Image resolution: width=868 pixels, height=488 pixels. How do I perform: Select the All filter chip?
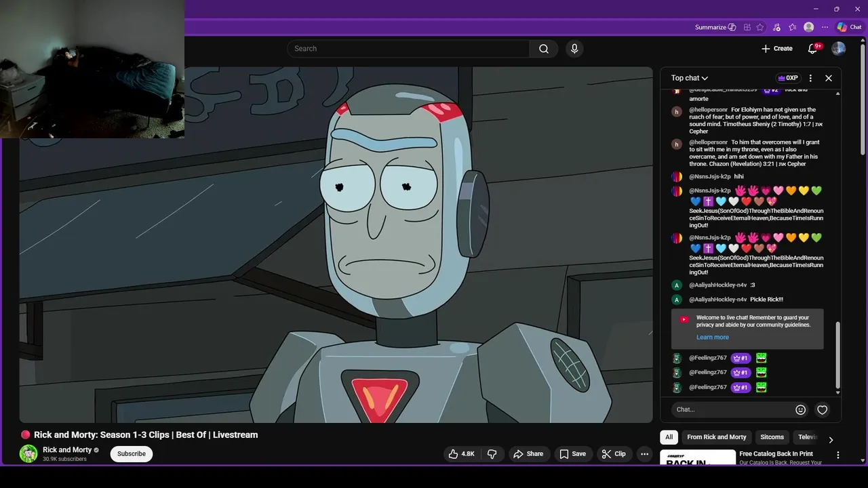(669, 437)
